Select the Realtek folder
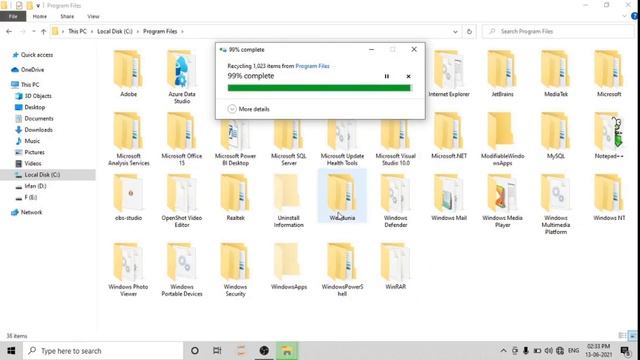This screenshot has height=360, width=640. tap(235, 198)
